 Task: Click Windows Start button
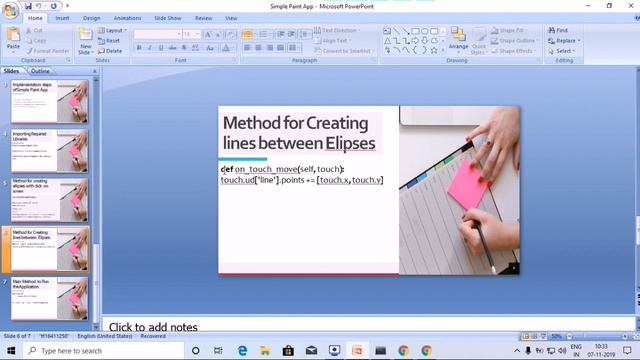point(11,351)
